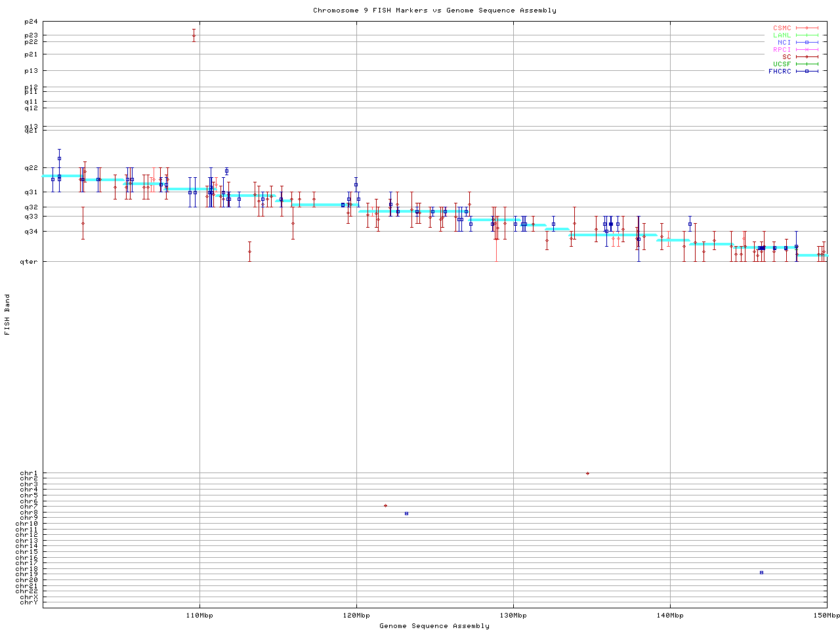Click the 110Mbp x-axis tick label
Screen dimensions: 840x630
tap(199, 616)
